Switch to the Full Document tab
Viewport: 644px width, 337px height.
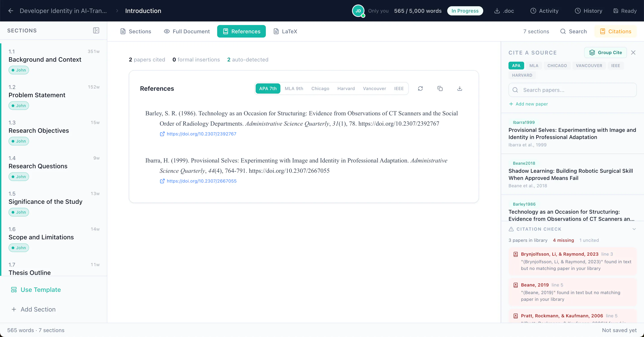pos(187,32)
